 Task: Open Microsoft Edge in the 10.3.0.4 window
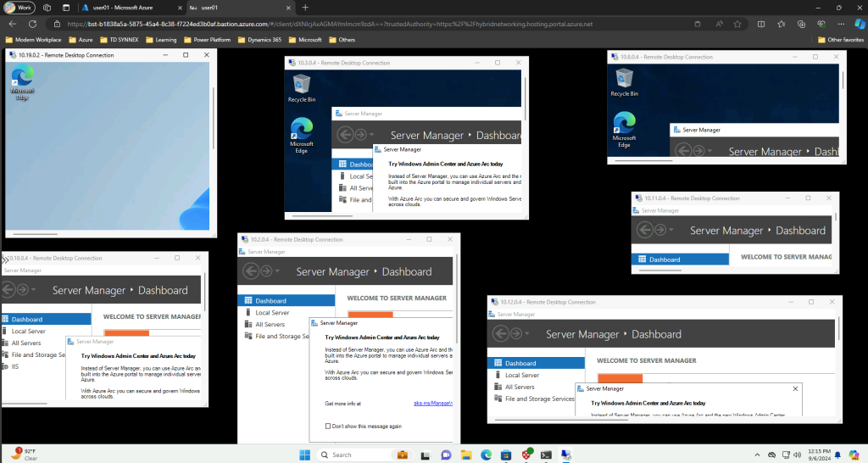click(x=301, y=135)
